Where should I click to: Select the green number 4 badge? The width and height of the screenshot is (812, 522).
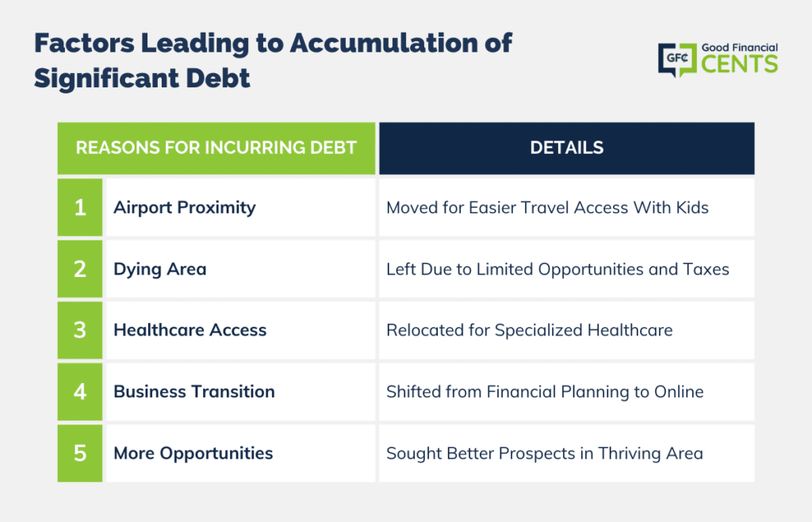coord(80,392)
